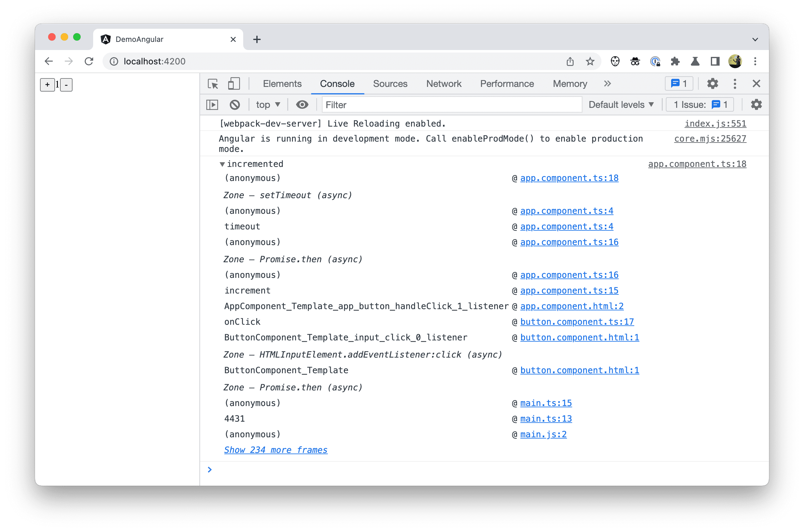Click the Elements tab in DevTools
Image resolution: width=804 pixels, height=532 pixels.
pos(283,83)
